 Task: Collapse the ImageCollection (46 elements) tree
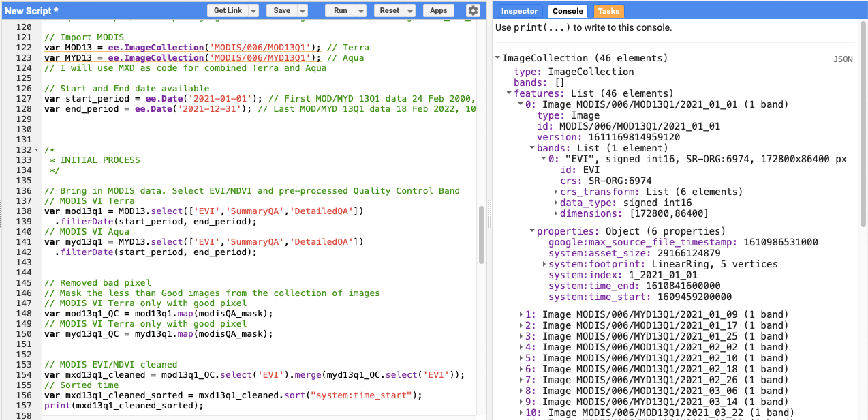coord(498,59)
